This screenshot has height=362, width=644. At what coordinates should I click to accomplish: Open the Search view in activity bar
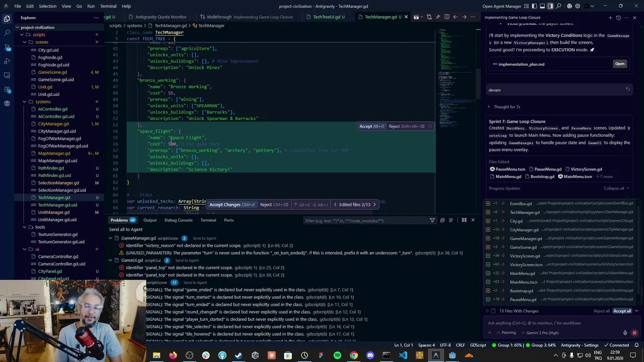click(7, 33)
